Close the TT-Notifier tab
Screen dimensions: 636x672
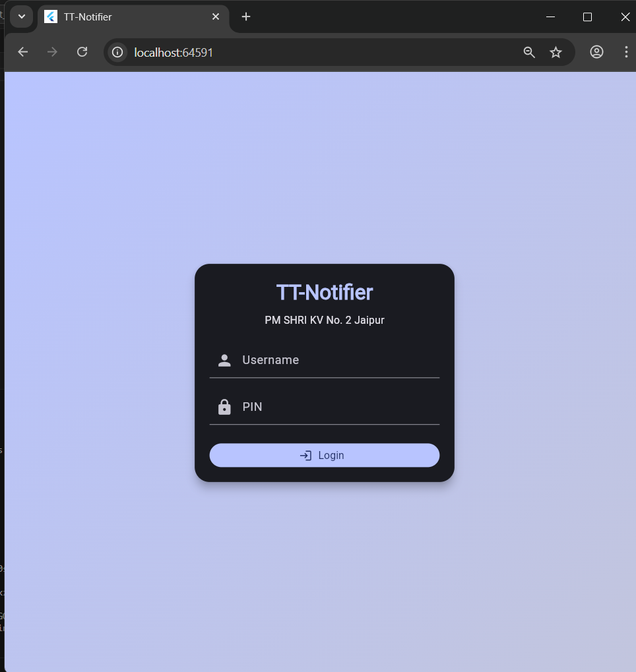point(216,17)
